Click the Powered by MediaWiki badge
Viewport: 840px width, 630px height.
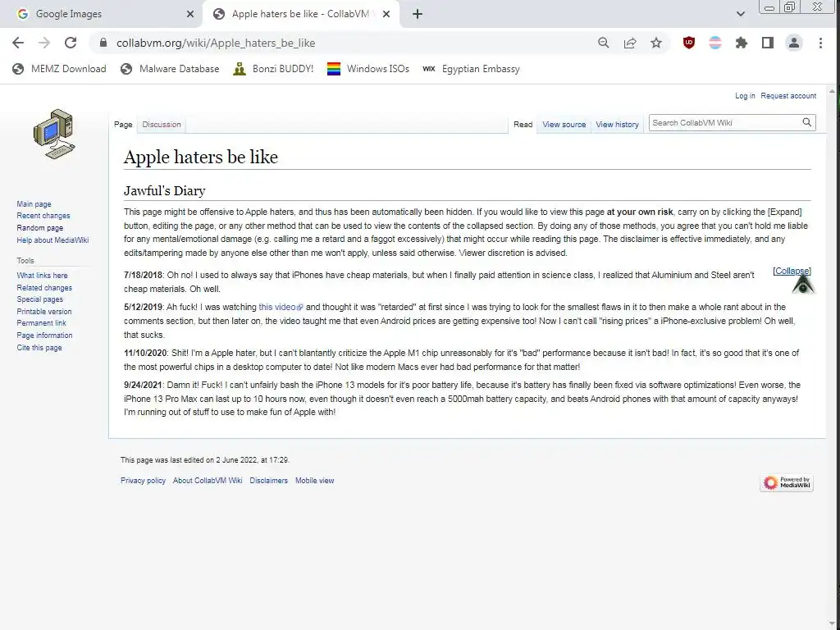787,482
